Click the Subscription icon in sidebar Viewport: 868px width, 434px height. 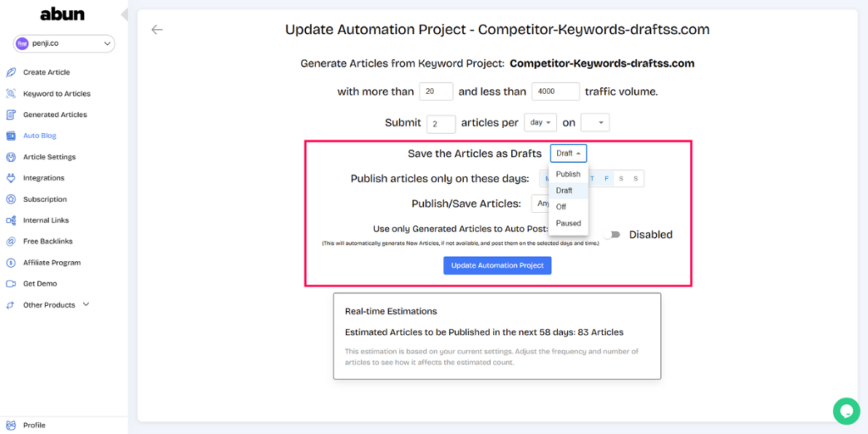coord(10,199)
